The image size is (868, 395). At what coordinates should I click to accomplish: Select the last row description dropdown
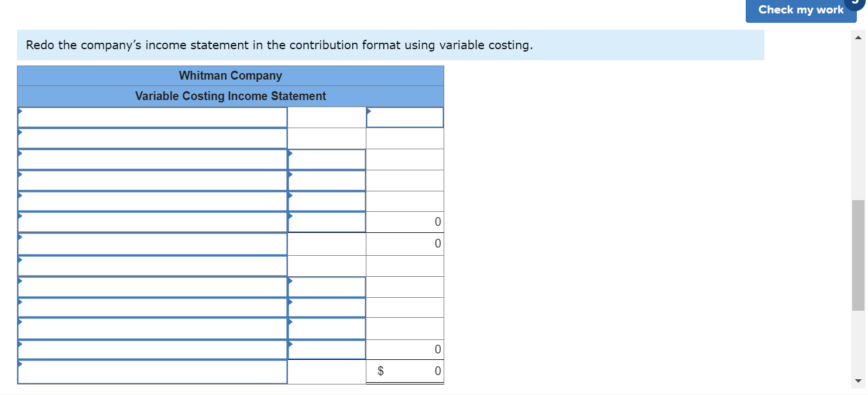[152, 370]
